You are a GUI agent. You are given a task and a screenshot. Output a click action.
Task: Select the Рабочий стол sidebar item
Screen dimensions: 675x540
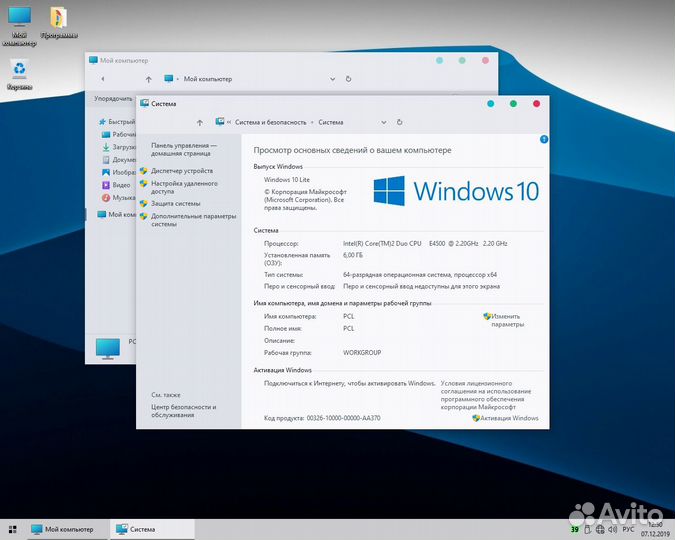[118, 135]
